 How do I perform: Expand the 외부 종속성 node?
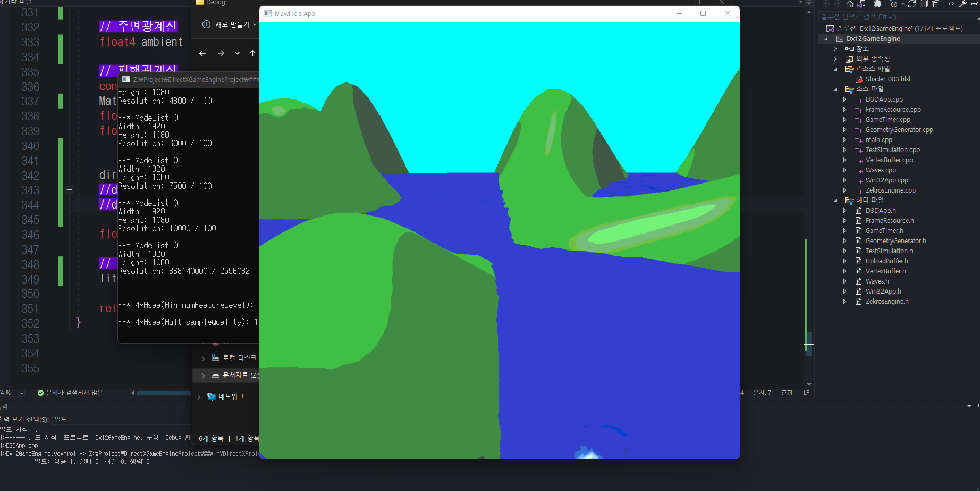[x=835, y=59]
